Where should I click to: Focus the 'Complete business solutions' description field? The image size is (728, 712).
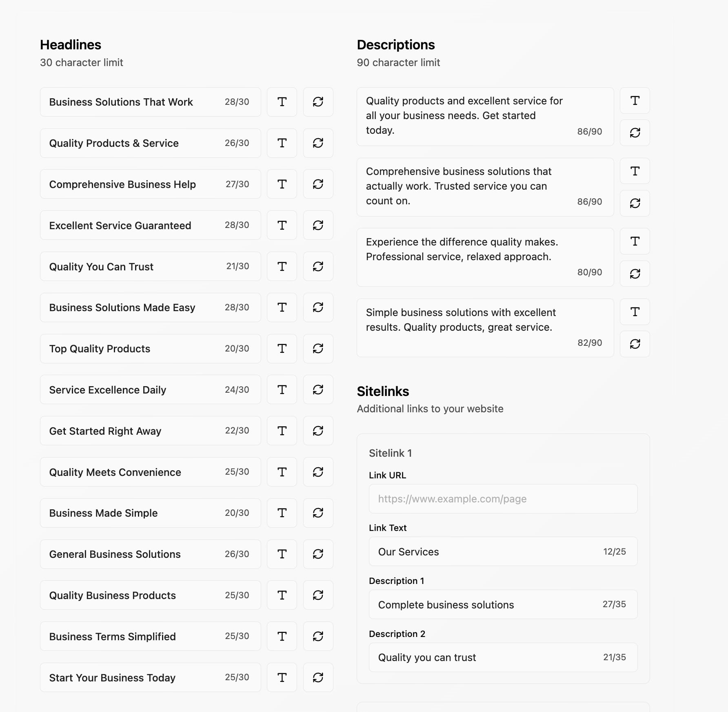[486, 605]
